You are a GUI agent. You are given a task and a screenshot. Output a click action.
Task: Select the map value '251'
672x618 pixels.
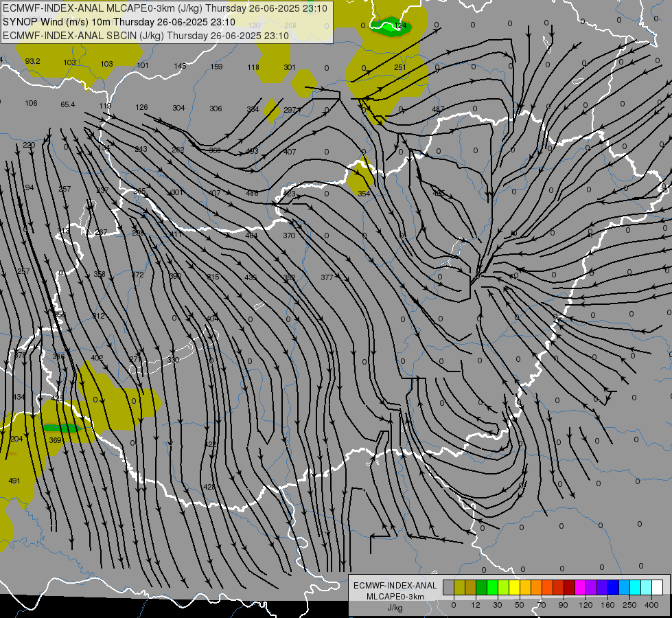[x=400, y=67]
